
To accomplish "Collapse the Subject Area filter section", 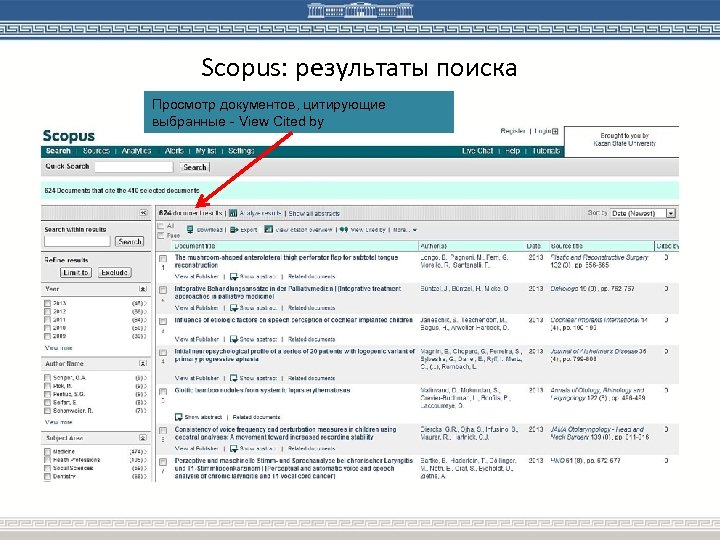I will (143, 438).
